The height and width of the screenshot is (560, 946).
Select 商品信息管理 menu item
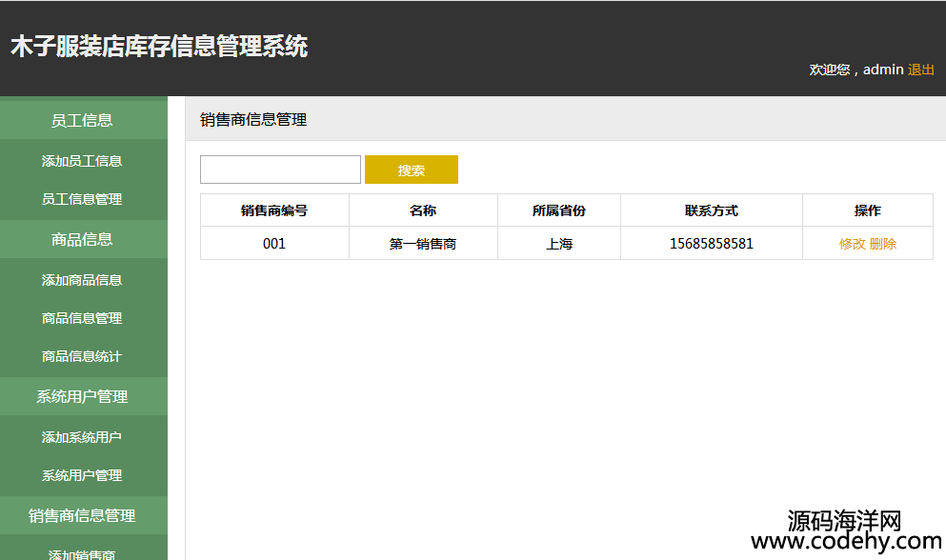82,318
